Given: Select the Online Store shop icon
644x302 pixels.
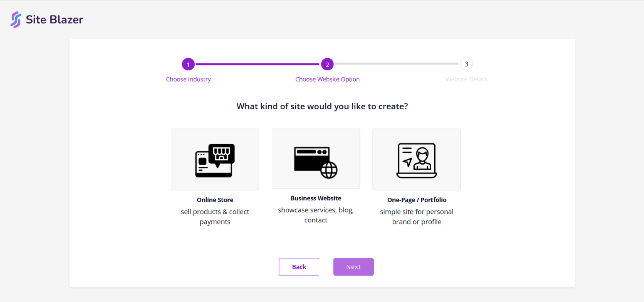Looking at the screenshot, I should [x=215, y=160].
